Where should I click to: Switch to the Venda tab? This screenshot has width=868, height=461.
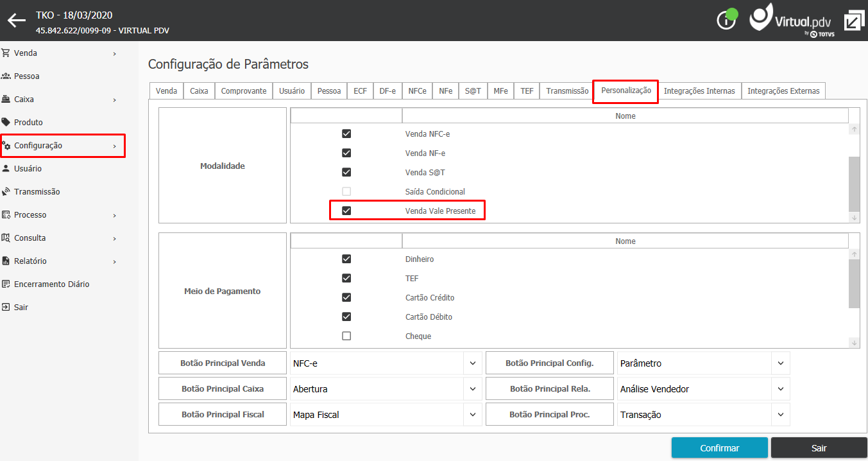coord(166,91)
